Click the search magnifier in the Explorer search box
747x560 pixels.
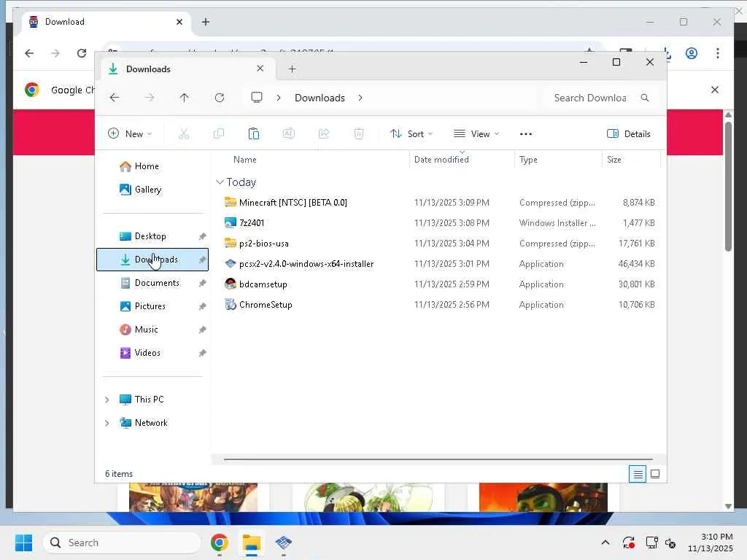(x=645, y=98)
